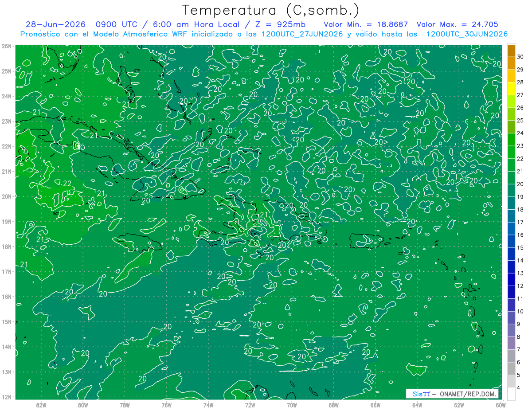Click the "26N" latitude label
This screenshot has height=411, width=532.
pyautogui.click(x=6, y=46)
